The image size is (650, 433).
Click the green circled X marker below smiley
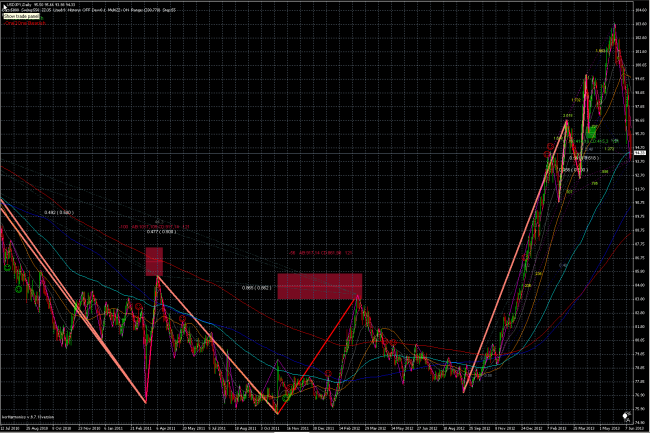tap(18, 289)
